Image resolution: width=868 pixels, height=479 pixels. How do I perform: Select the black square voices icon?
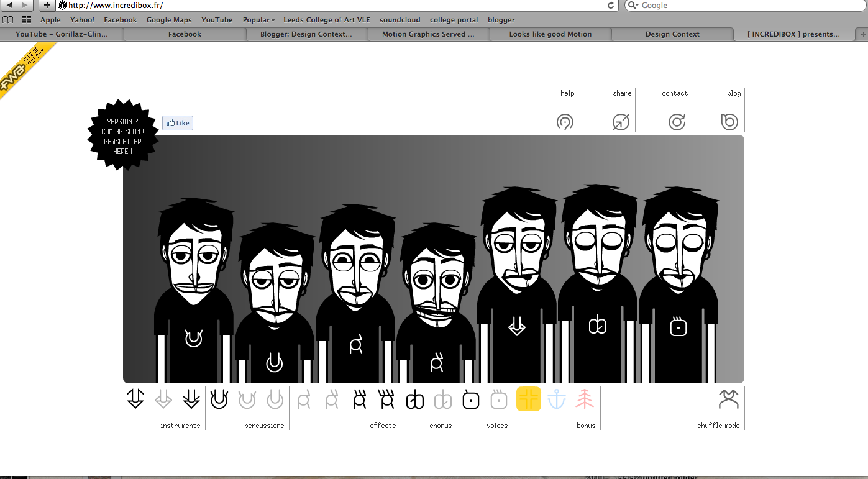pos(471,399)
